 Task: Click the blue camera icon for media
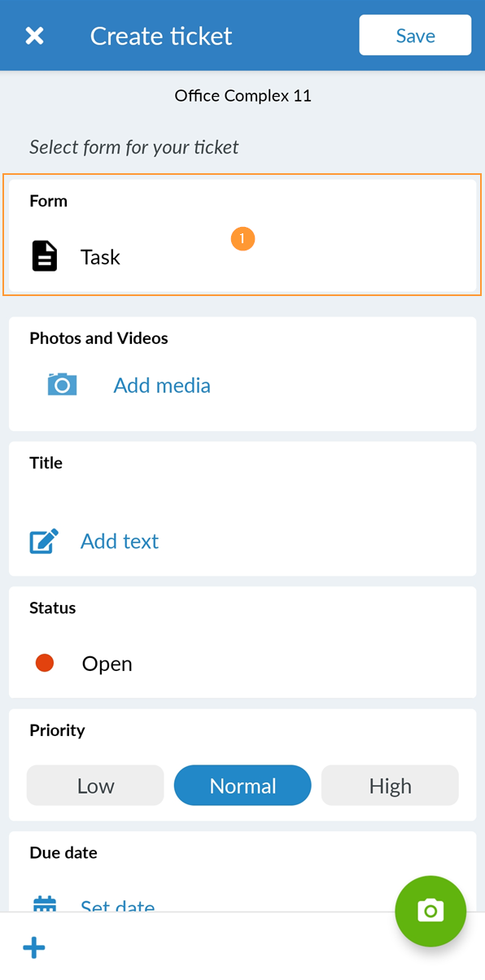pyautogui.click(x=62, y=385)
